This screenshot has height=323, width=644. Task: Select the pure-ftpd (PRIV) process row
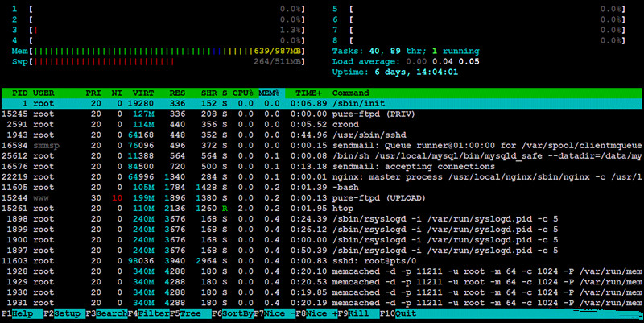321,114
